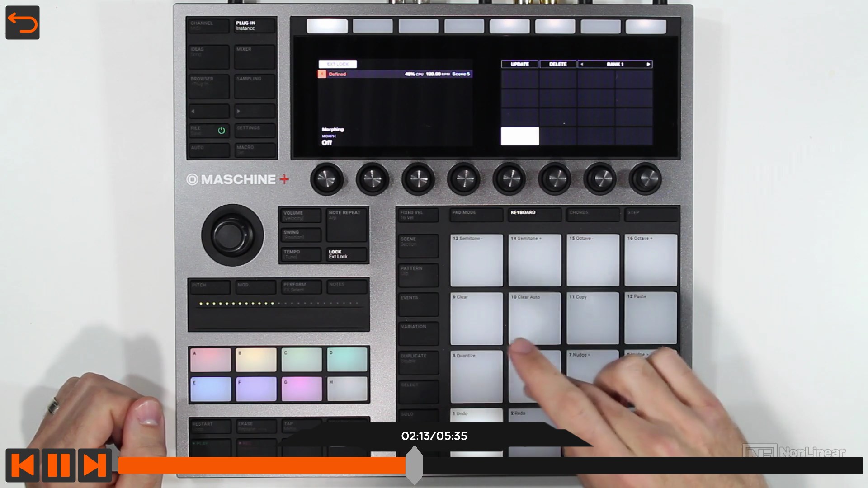Click the orange back arrow icon
Screen dimensions: 868x488
tap(23, 23)
